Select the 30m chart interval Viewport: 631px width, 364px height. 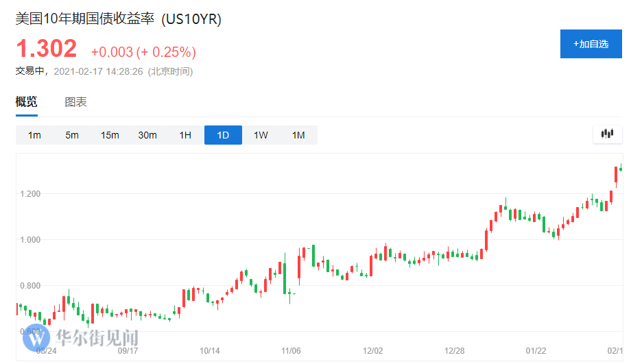(x=147, y=135)
